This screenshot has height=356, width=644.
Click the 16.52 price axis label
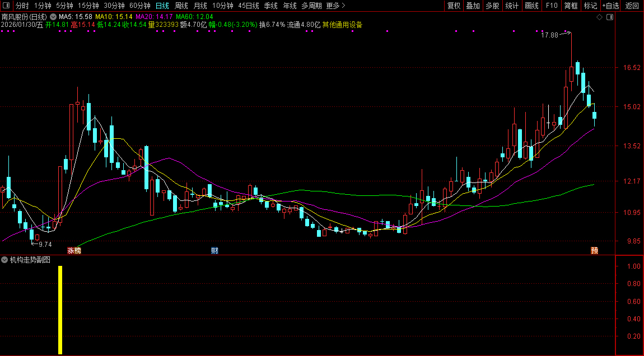pos(631,67)
